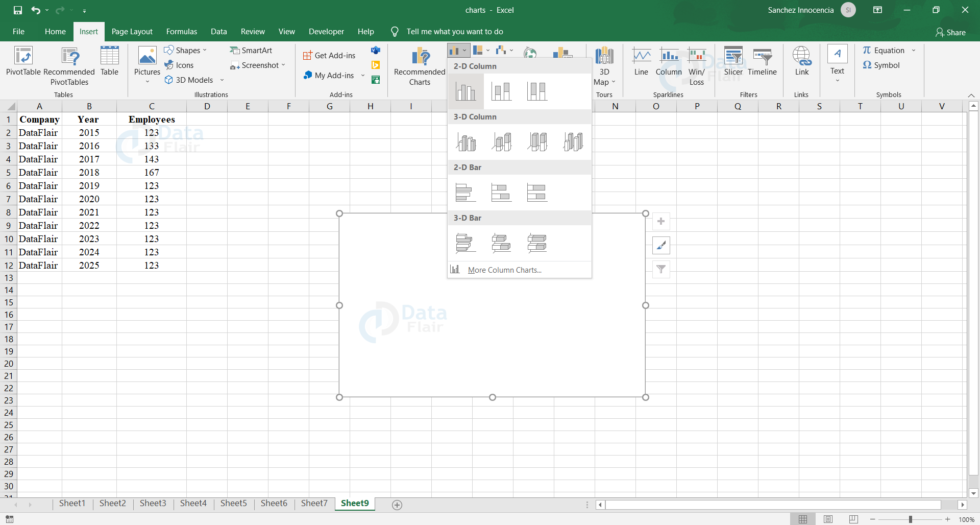Image resolution: width=980 pixels, height=525 pixels.
Task: Pick the 2-D Stacked Bar chart
Action: (501, 193)
